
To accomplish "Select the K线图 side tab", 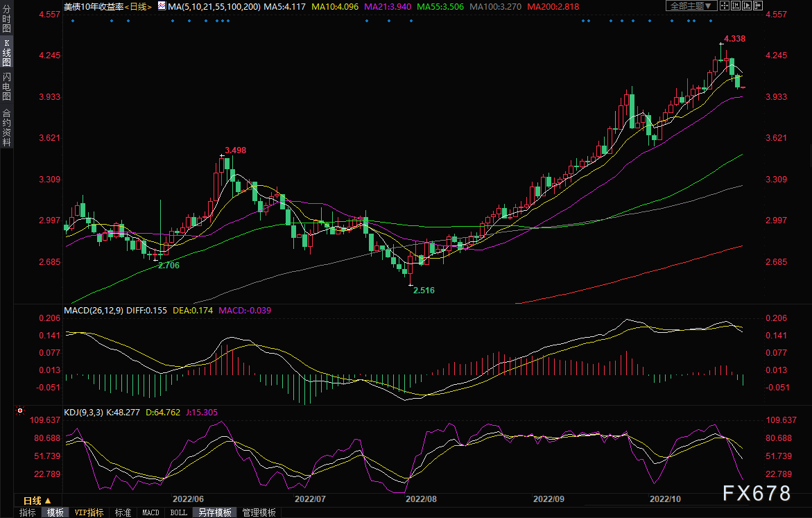I will point(6,53).
